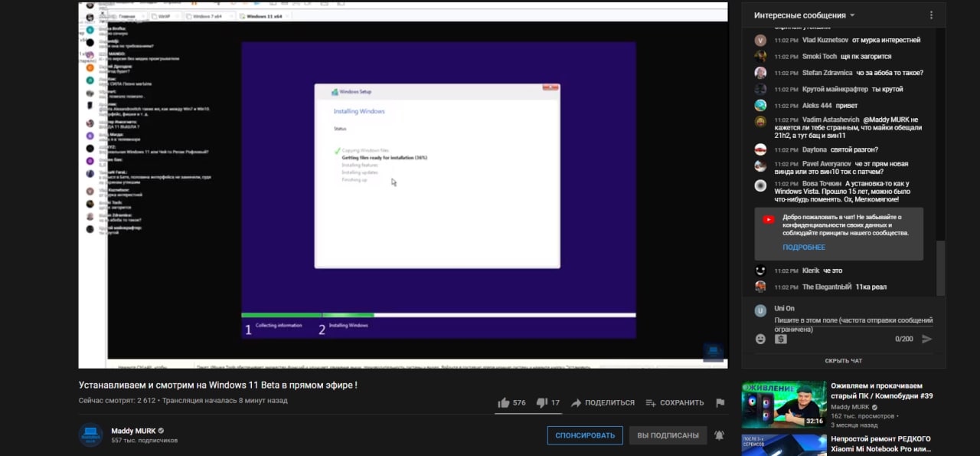
Task: Toggle the notification bell for Maddy MURK
Action: [x=719, y=435]
